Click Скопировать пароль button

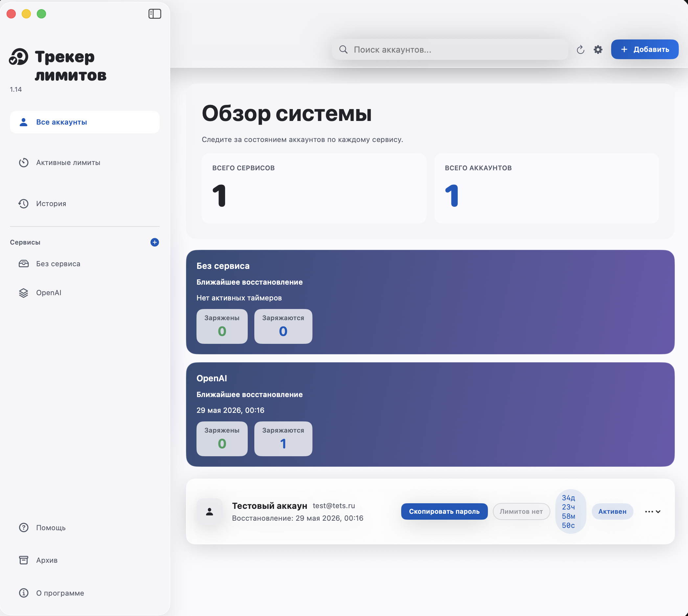click(444, 511)
